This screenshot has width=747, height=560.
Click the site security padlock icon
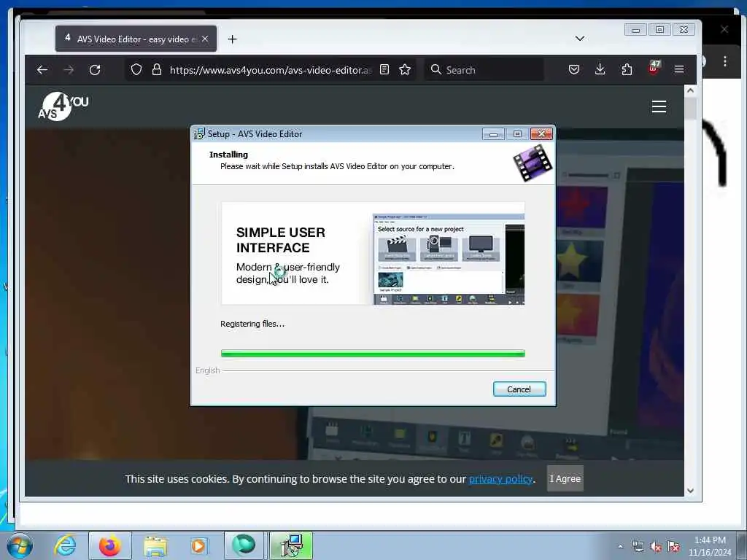click(x=157, y=70)
